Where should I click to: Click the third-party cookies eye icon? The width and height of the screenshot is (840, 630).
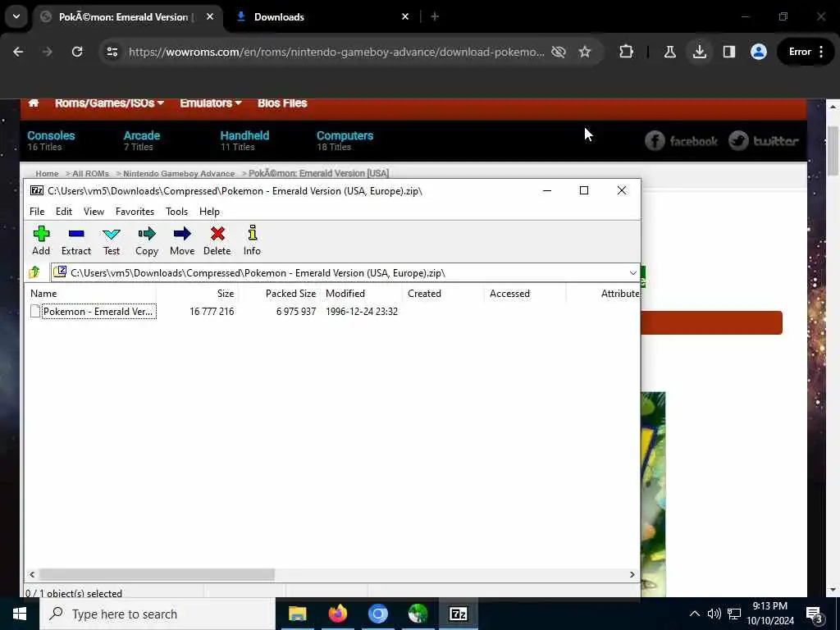(558, 52)
